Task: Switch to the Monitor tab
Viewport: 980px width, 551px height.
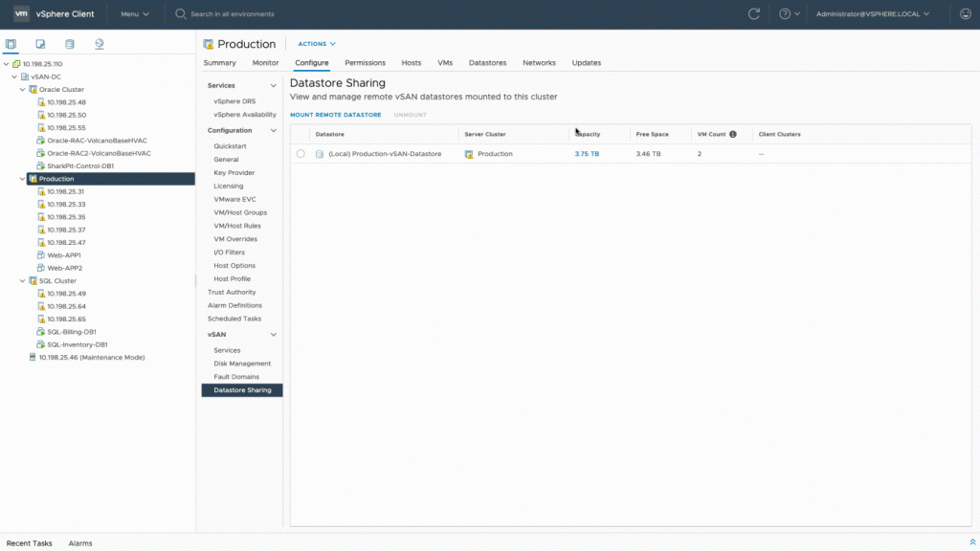Action: pyautogui.click(x=265, y=63)
